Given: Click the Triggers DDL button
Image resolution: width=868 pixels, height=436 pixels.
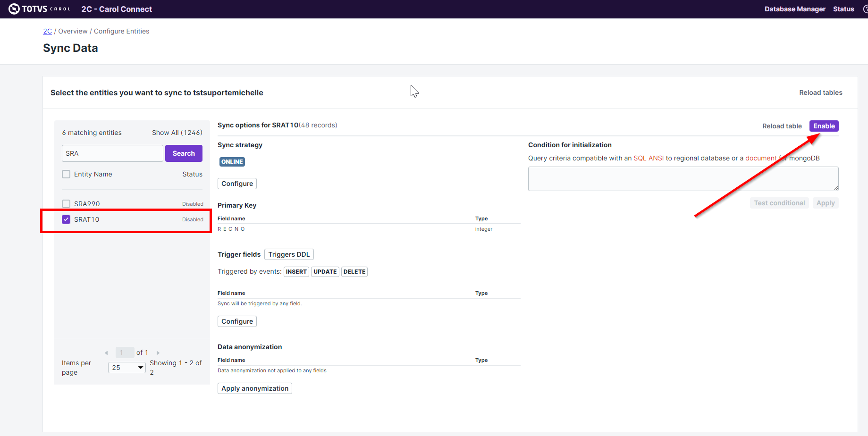Looking at the screenshot, I should [x=289, y=254].
